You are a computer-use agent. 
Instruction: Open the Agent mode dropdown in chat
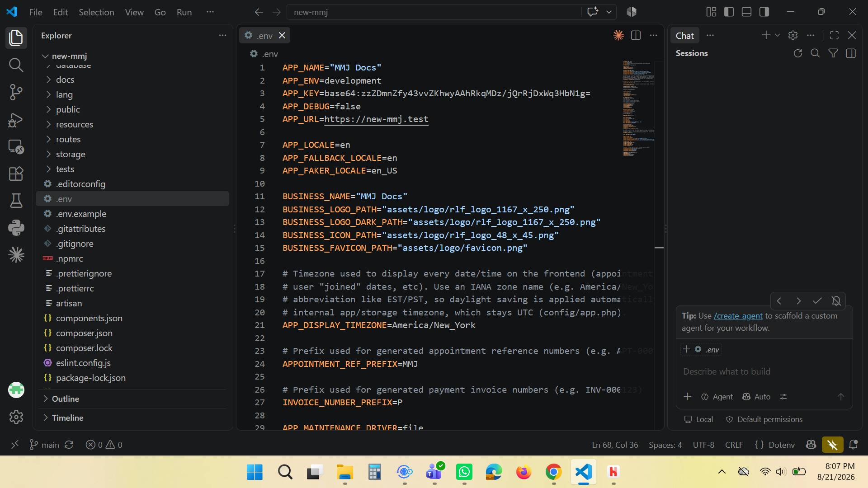717,397
